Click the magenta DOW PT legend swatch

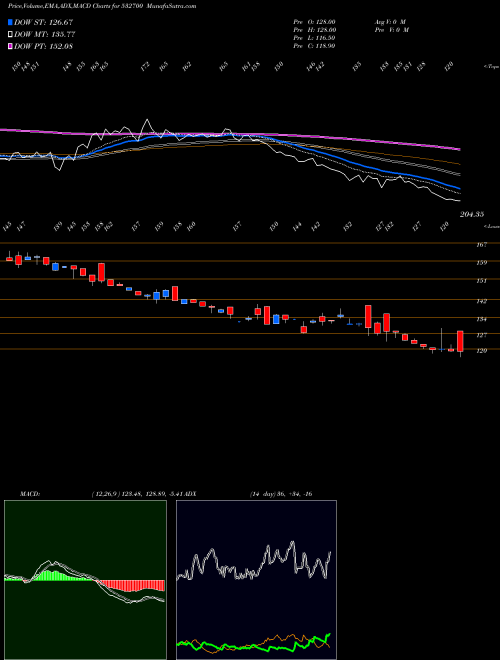11,46
